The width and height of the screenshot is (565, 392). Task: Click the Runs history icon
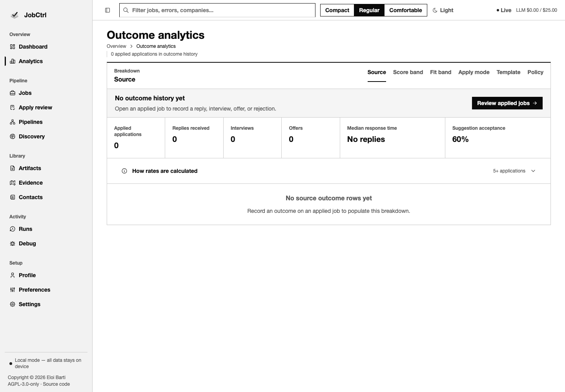(x=13, y=229)
